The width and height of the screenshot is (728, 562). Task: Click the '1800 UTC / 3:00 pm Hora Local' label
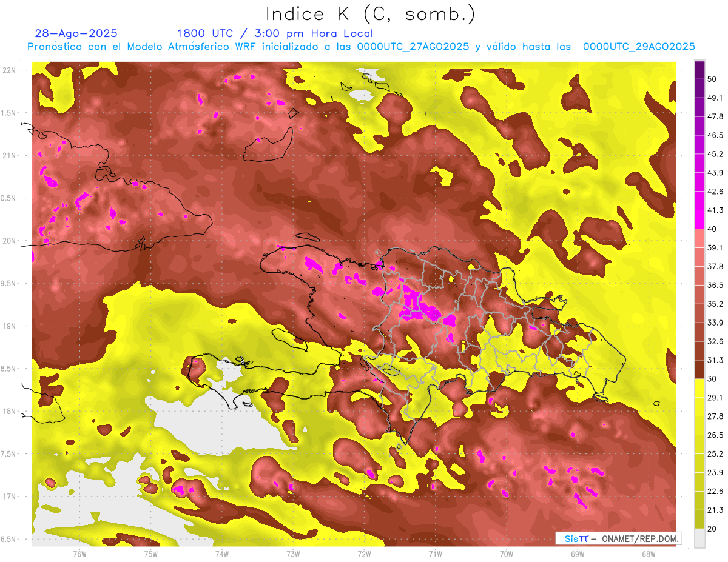[275, 33]
